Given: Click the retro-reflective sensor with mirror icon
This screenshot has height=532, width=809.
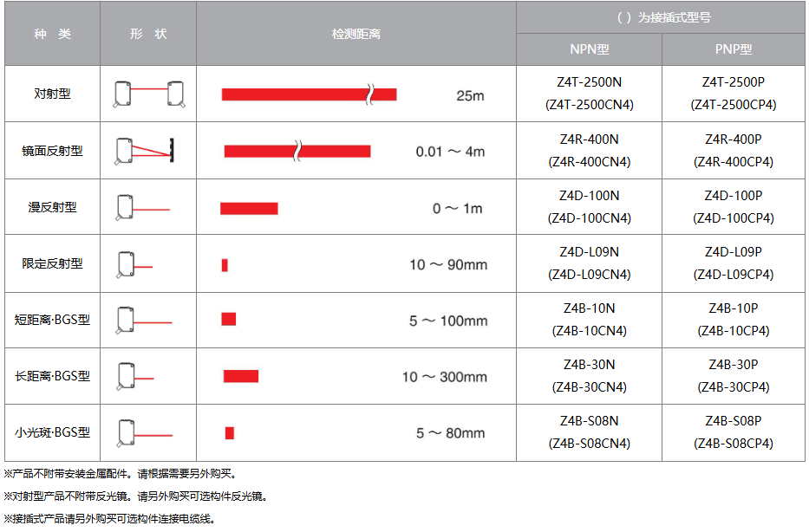Looking at the screenshot, I should (x=145, y=151).
